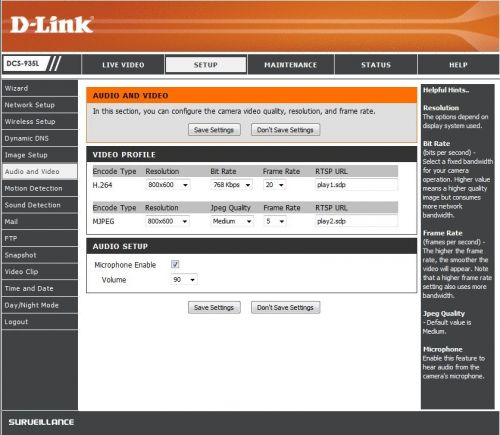Click the H.264 encode type text

tap(102, 185)
